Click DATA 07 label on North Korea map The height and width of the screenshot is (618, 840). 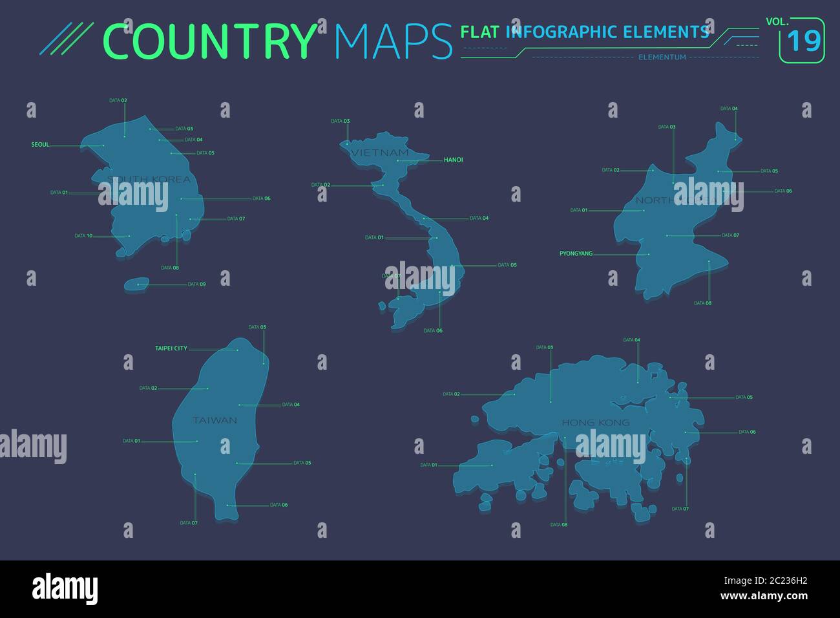tap(731, 235)
